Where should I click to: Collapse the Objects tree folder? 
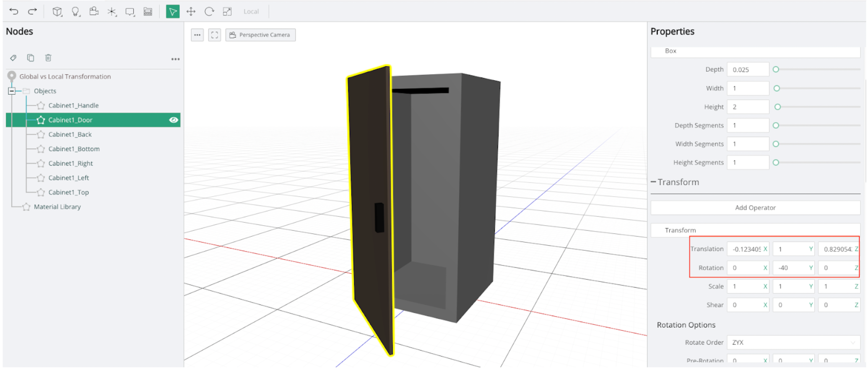point(12,91)
